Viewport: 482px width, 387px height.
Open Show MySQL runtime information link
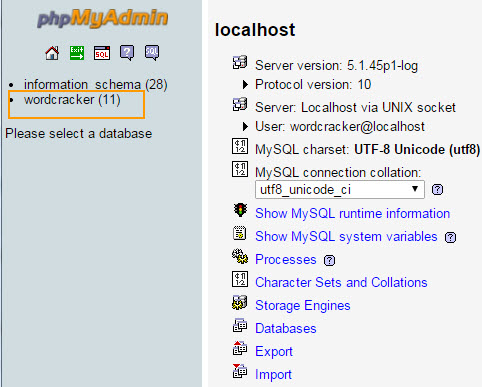point(353,213)
